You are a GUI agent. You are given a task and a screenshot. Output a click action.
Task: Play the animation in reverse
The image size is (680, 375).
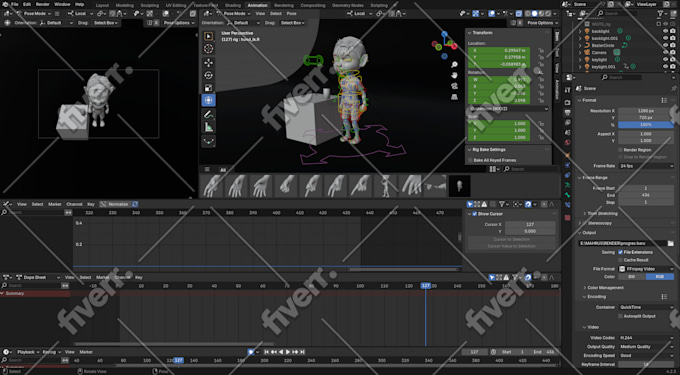pos(281,352)
